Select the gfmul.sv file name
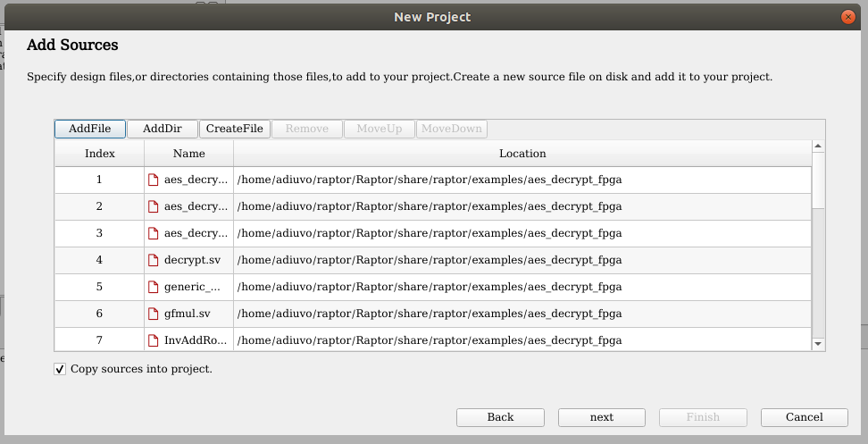This screenshot has width=868, height=444. (188, 314)
